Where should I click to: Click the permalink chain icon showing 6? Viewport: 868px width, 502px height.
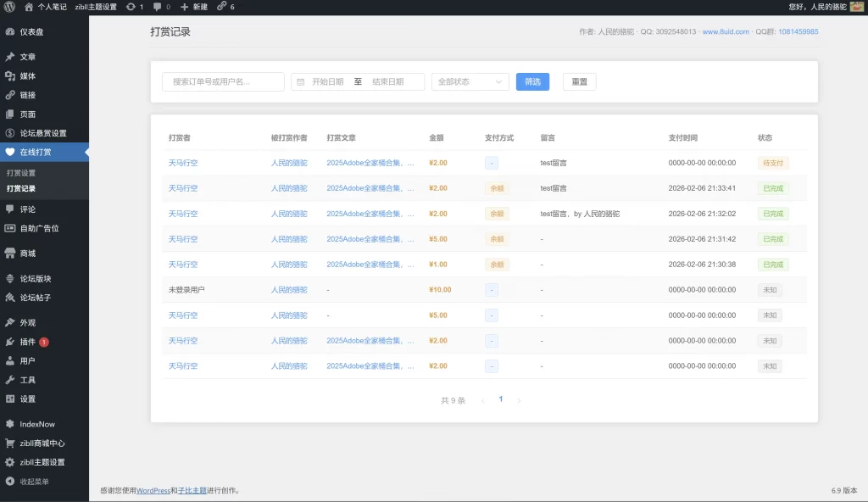pyautogui.click(x=220, y=7)
